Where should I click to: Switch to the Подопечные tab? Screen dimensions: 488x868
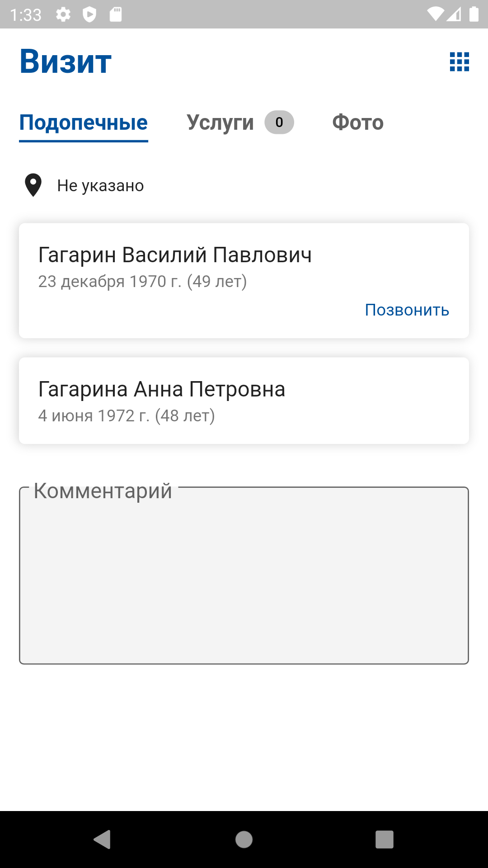84,123
